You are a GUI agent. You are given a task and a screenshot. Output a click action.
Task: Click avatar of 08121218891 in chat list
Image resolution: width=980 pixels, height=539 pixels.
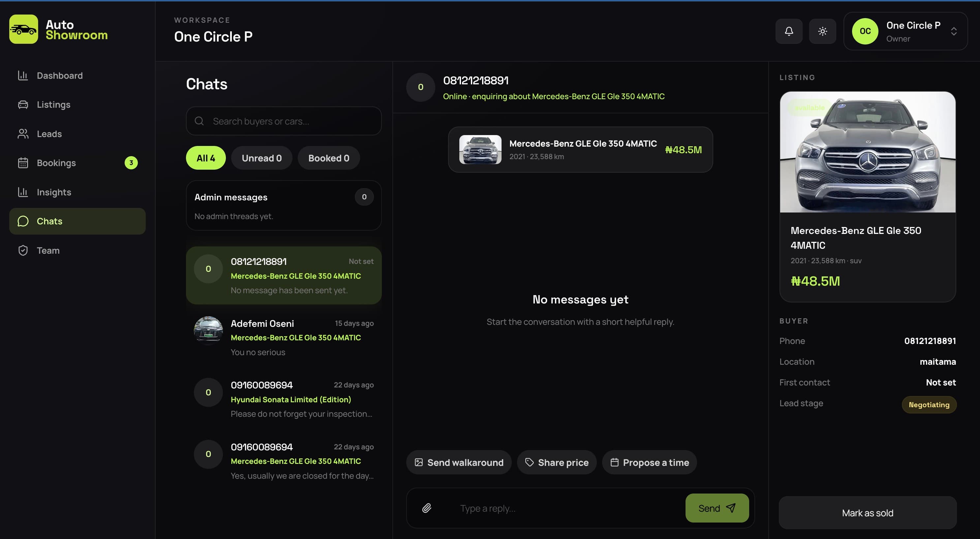pyautogui.click(x=208, y=269)
